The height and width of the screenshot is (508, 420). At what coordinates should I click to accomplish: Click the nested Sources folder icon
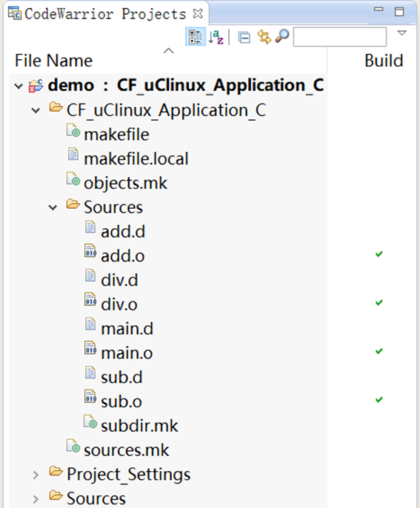(73, 204)
